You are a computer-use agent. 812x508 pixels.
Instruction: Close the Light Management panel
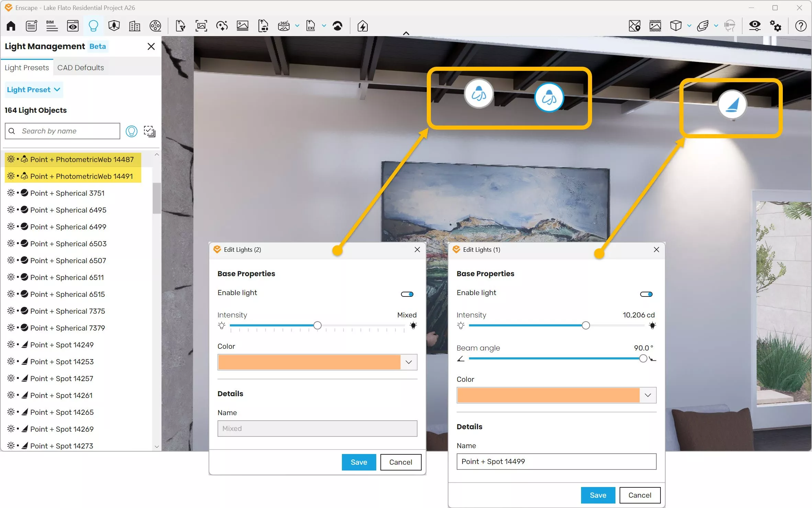click(151, 46)
